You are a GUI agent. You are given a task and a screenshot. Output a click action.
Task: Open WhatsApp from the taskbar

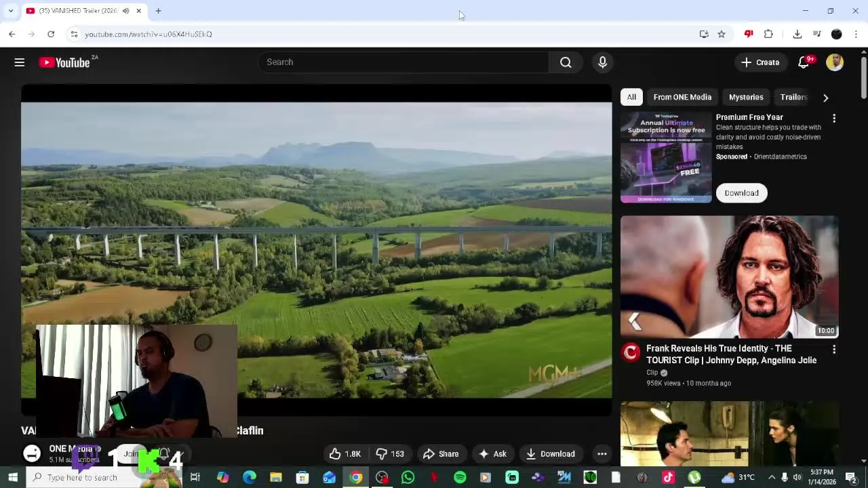[408, 477]
